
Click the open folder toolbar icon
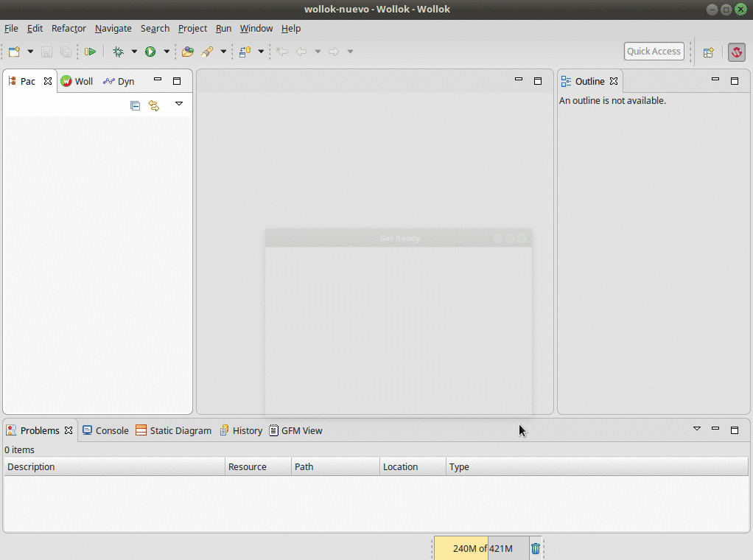point(188,52)
